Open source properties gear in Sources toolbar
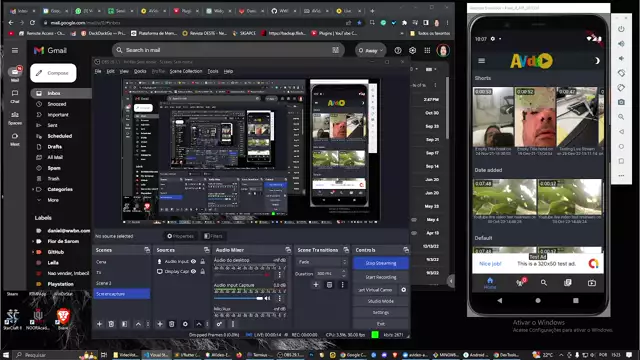The height and width of the screenshot is (360, 640). [185, 324]
